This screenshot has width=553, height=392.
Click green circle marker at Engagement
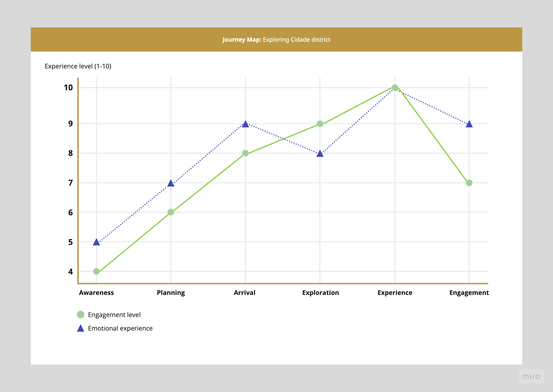pos(469,183)
